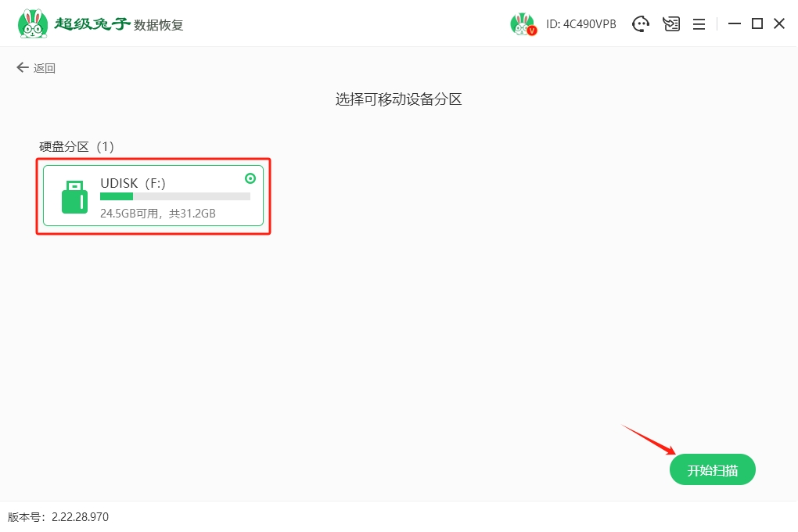Click the feedback note icon in title bar
This screenshot has height=532, width=798.
point(671,24)
